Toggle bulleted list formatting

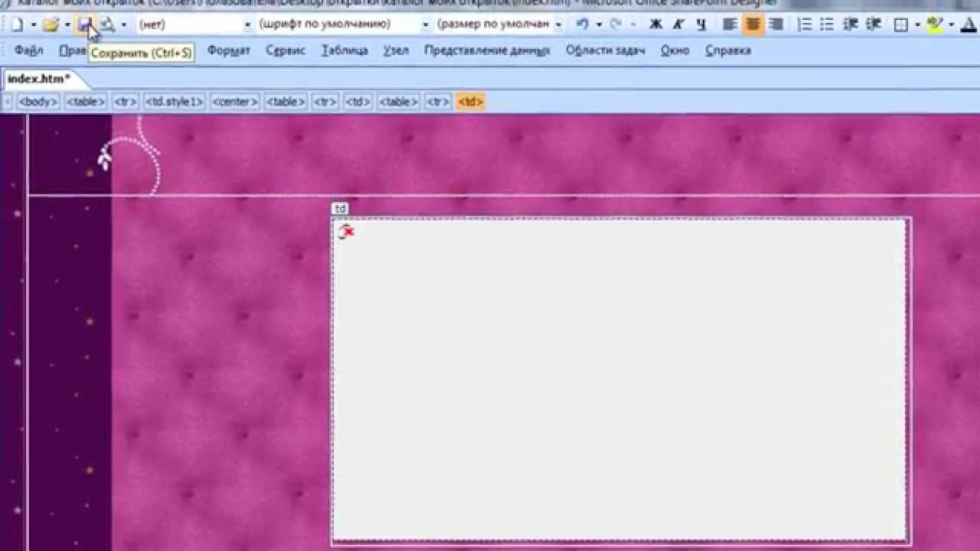point(827,24)
